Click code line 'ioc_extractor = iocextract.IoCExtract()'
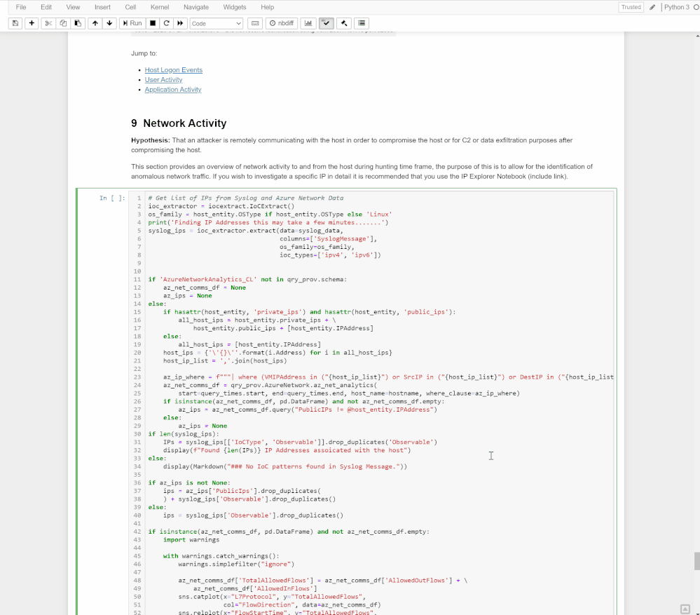 pos(221,206)
